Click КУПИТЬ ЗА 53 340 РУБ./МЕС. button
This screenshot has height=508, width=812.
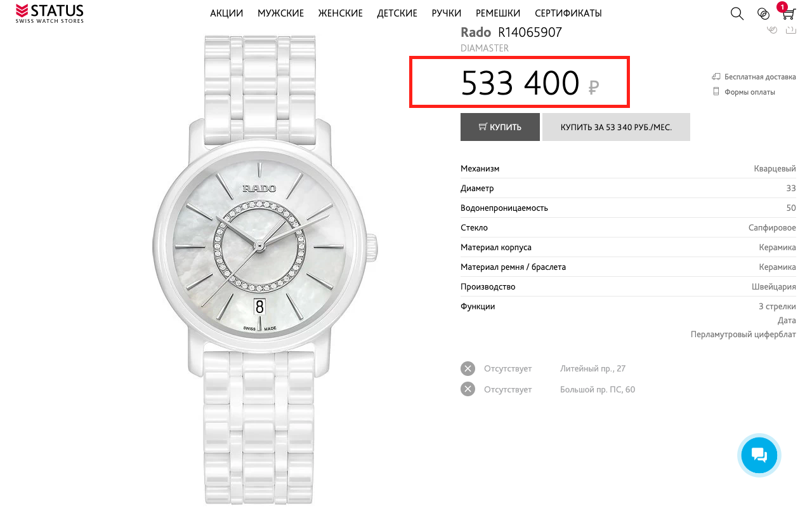(x=616, y=127)
